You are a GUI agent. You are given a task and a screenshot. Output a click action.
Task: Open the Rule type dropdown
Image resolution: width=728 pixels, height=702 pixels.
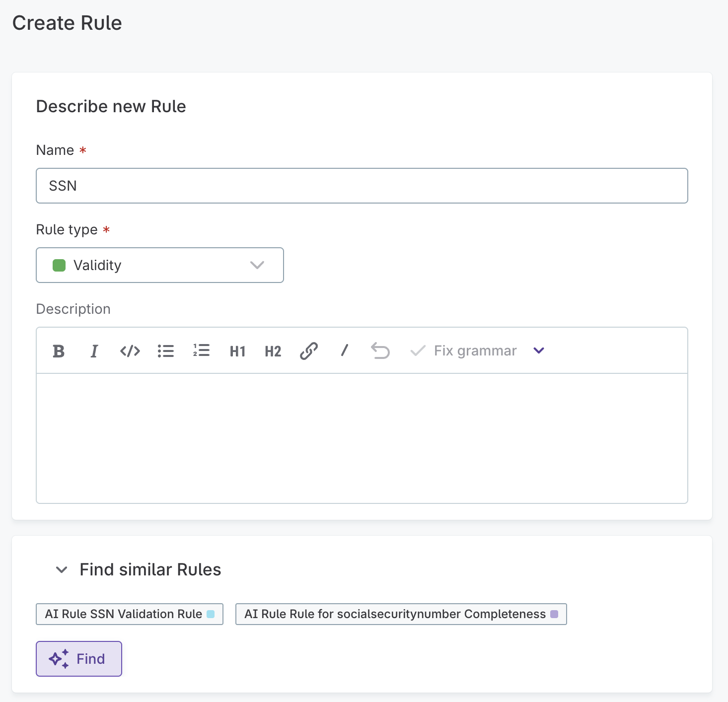257,265
